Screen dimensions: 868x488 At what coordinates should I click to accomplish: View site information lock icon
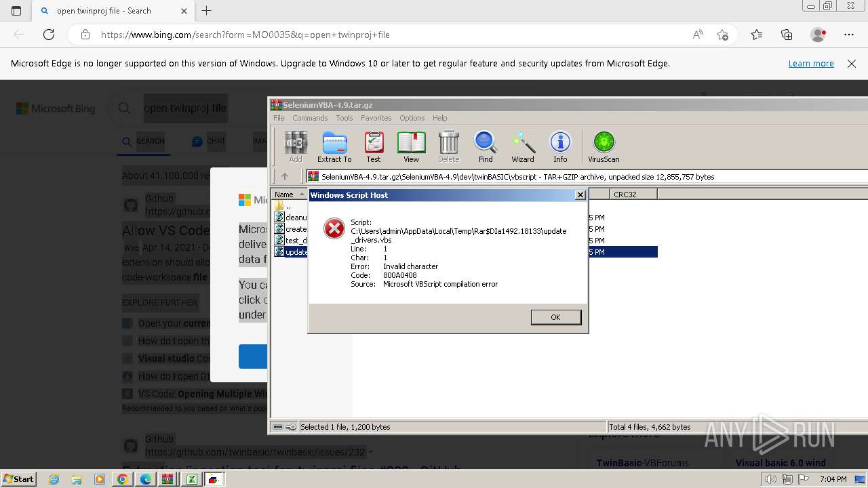tap(85, 35)
